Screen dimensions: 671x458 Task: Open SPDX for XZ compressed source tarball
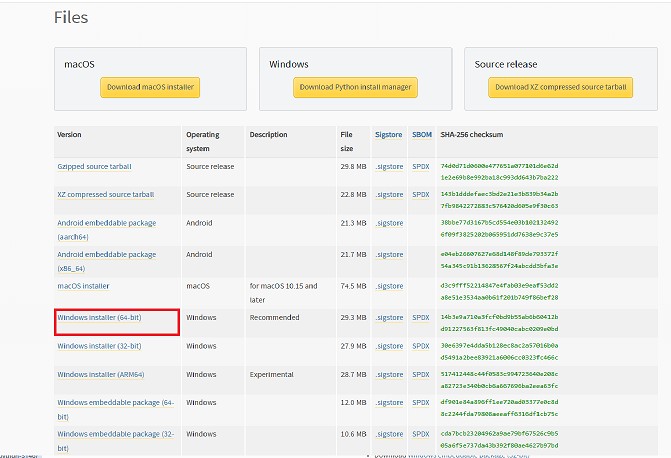tap(421, 194)
